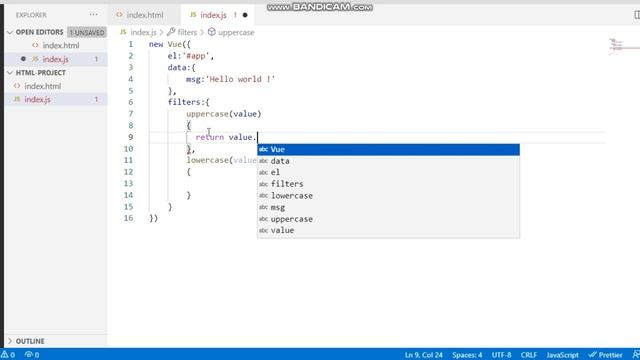The height and width of the screenshot is (360, 640).
Task: Click 'Hello world !' string on line 4
Action: point(240,79)
